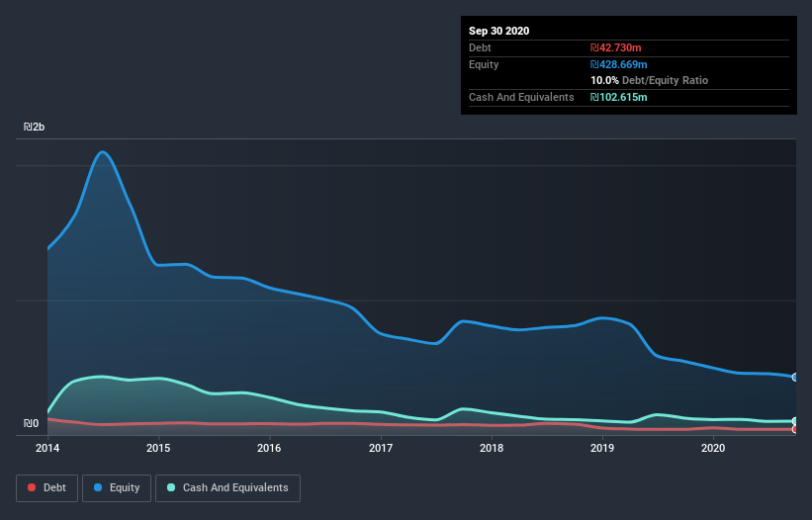Toggle Cash And Equivalents legend button
Screen dimensions: 812x520
click(x=227, y=488)
